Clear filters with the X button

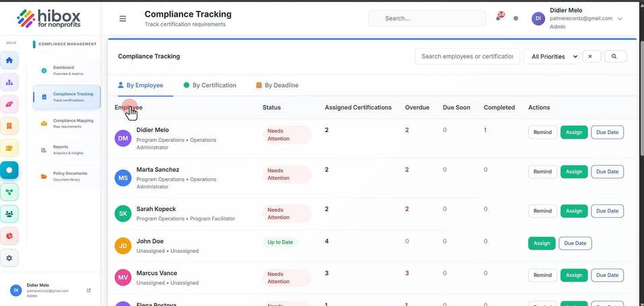point(590,56)
